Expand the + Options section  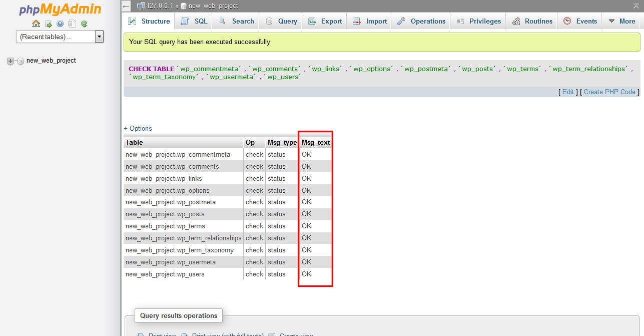pyautogui.click(x=138, y=128)
